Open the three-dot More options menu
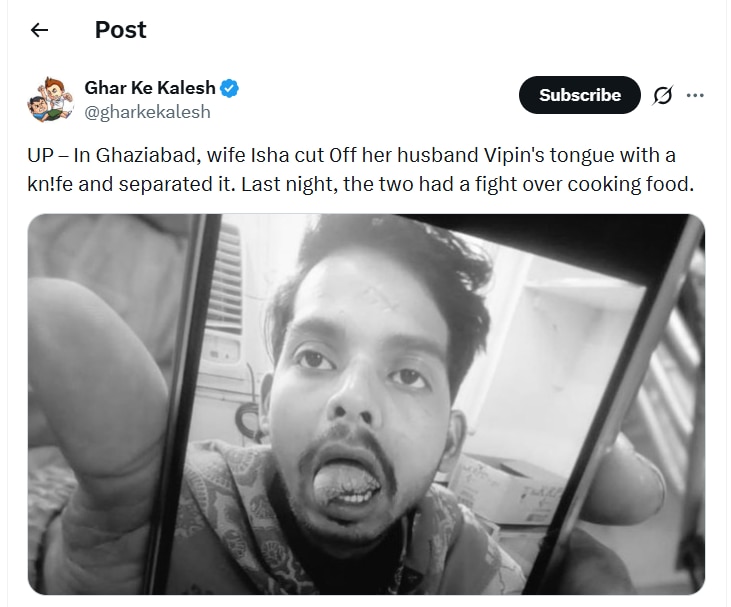731x607 pixels. (696, 96)
